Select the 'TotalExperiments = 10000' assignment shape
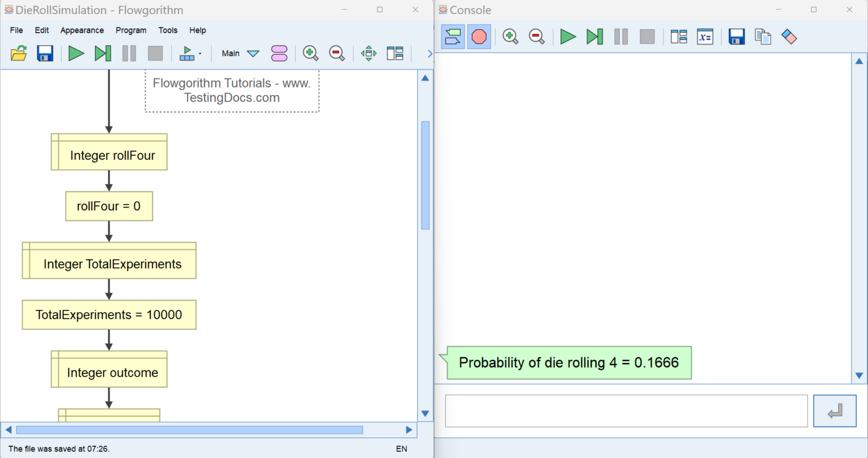Viewport: 868px width, 458px height. tap(109, 315)
